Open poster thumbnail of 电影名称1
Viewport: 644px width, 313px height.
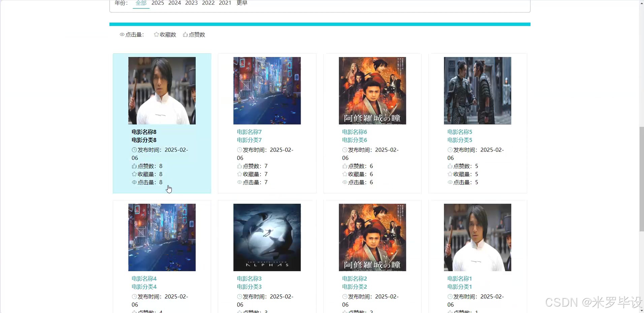point(478,237)
